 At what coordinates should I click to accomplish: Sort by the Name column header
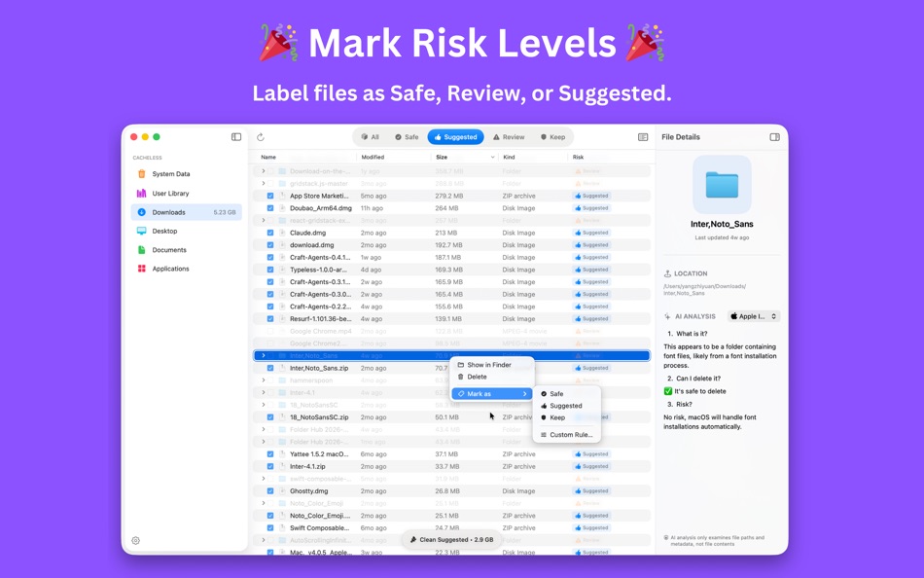268,158
